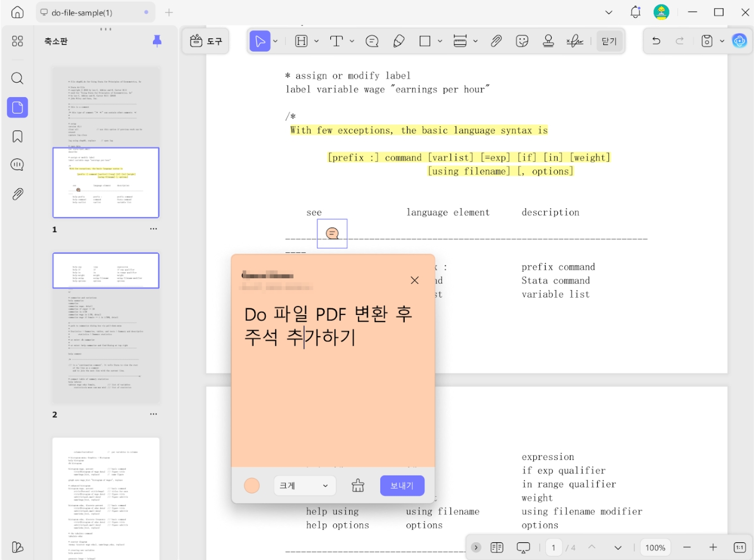Toggle dual-page reading view
Viewport: 755px width, 560px height.
tap(497, 547)
